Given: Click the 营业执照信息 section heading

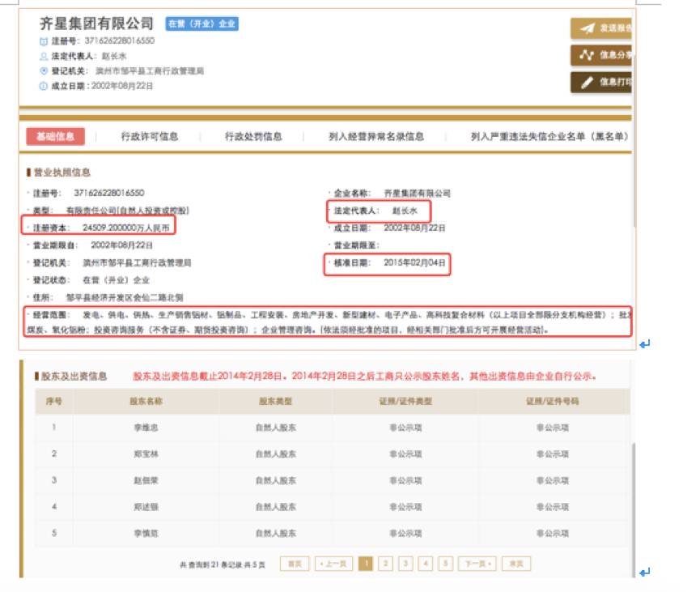Looking at the screenshot, I should [x=62, y=172].
